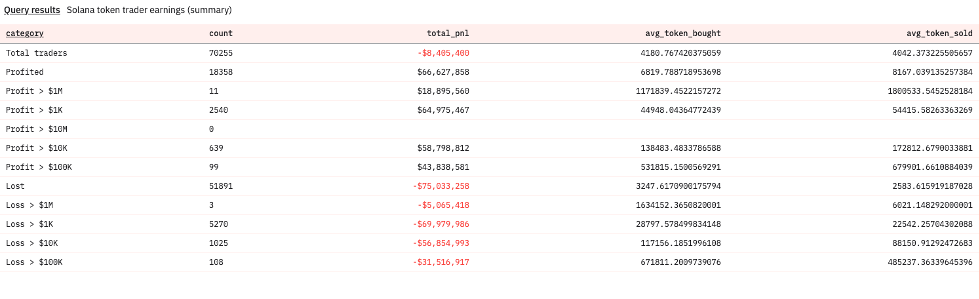Image resolution: width=980 pixels, height=299 pixels.
Task: Select the avg_token_bought column header
Action: point(683,33)
